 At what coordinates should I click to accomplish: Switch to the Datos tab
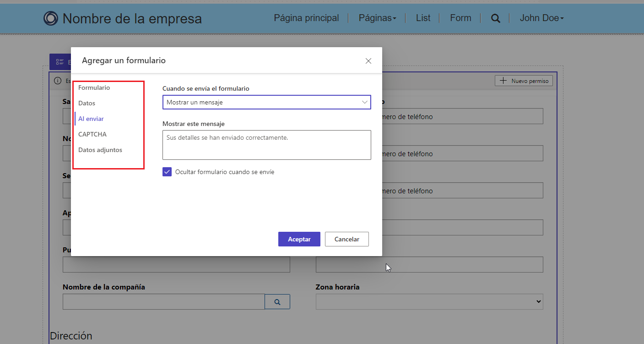87,103
